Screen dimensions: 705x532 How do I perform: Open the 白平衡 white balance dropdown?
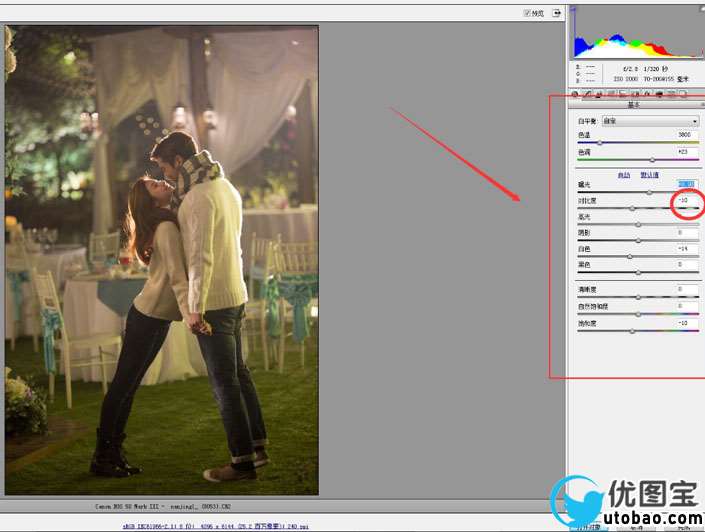[x=650, y=121]
